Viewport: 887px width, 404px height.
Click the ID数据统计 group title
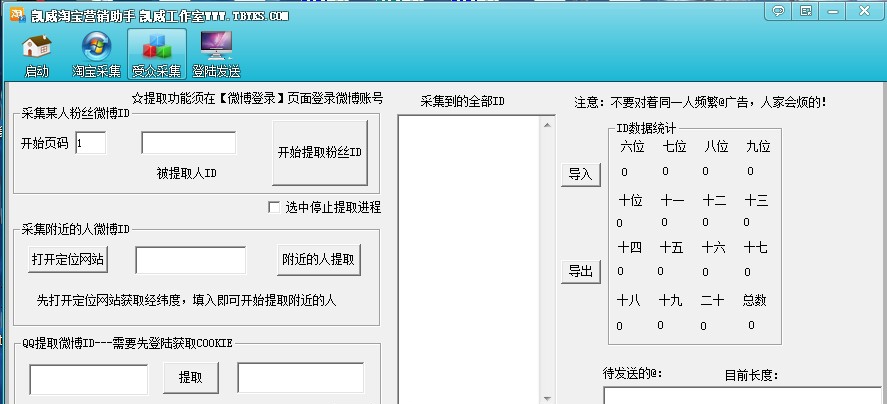646,128
